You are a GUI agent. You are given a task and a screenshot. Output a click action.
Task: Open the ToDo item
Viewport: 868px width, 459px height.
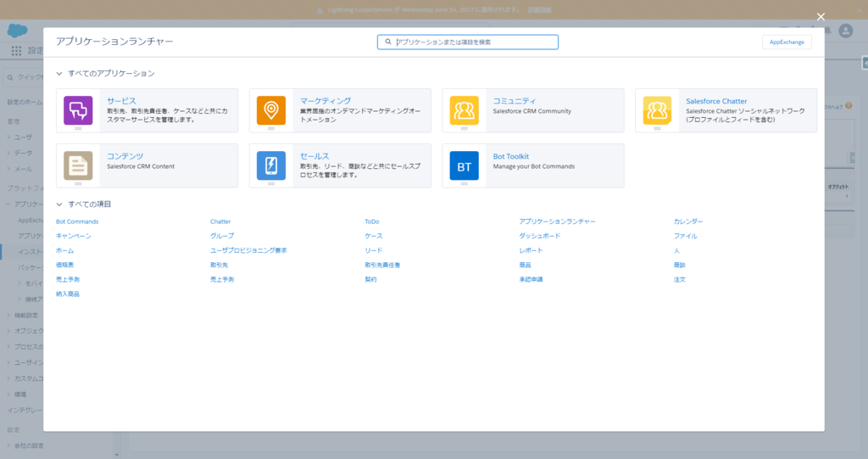click(x=372, y=221)
